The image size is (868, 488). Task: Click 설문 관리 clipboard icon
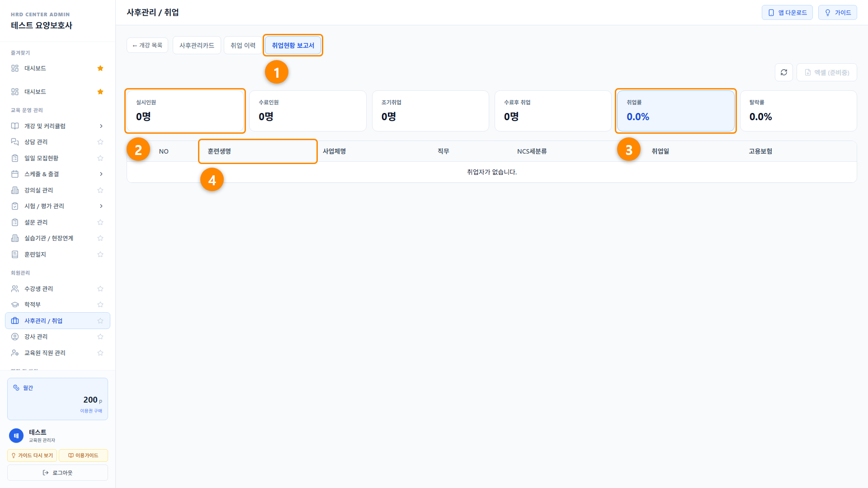pos(15,222)
